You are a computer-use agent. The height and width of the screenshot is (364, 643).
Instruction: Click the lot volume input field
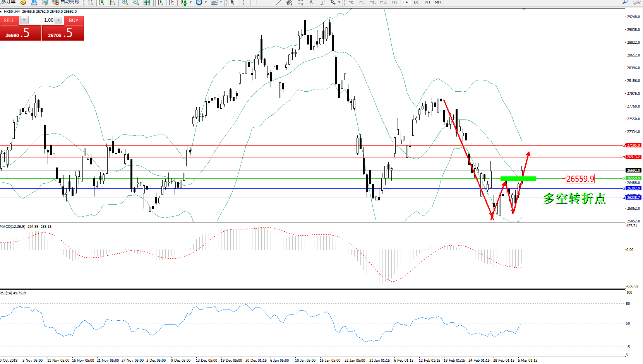(42, 20)
